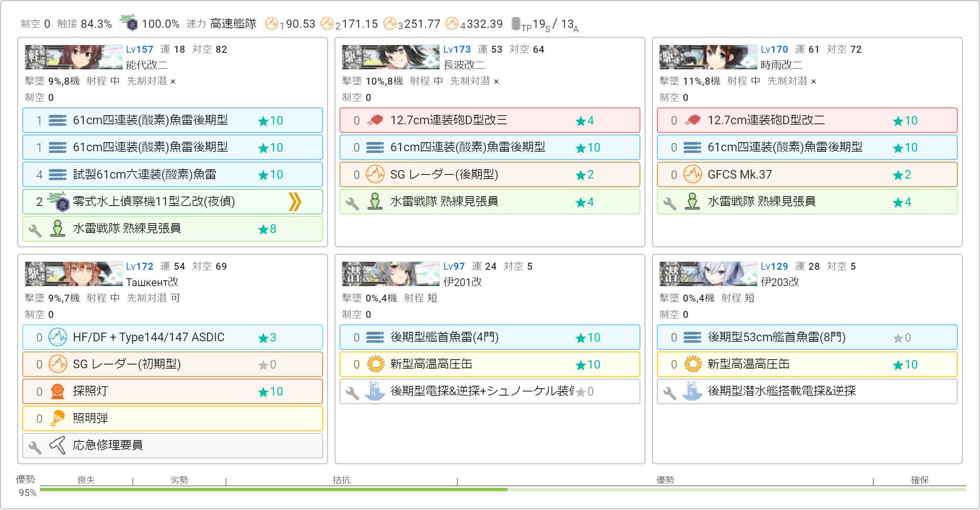This screenshot has width=980, height=510.
Task: Click ★4 on 12.7cm連装砲D型改三
Action: click(x=584, y=121)
